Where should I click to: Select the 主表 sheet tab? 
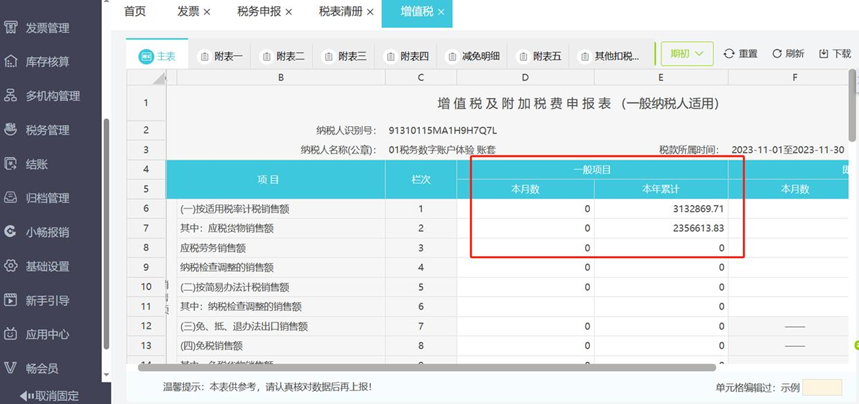point(157,56)
